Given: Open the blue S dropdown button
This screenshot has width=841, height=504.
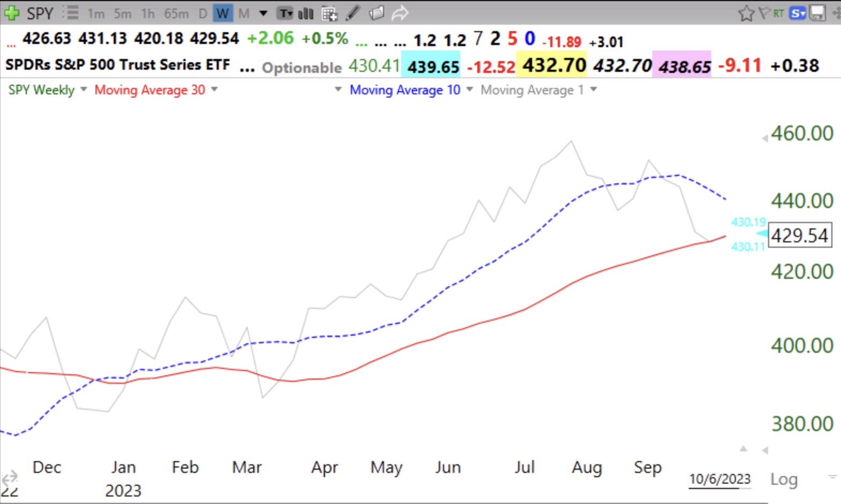Looking at the screenshot, I should [797, 13].
